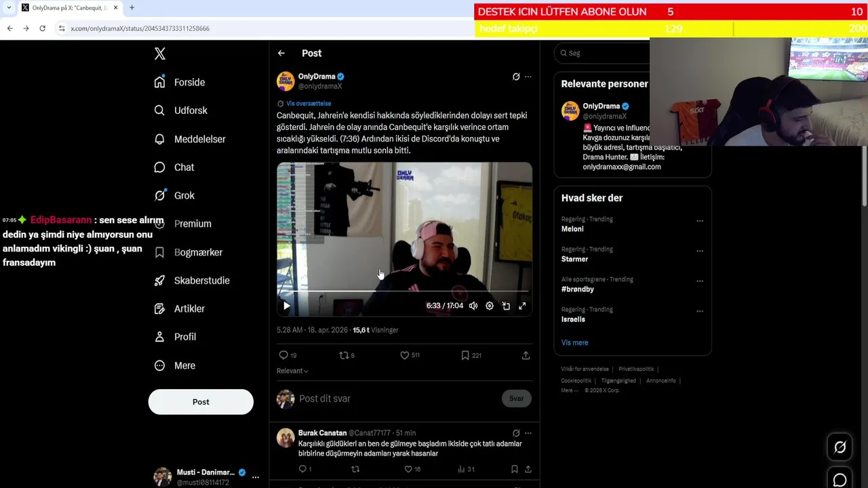868x488 pixels.
Task: Enter fullscreen on video
Action: [x=522, y=306]
